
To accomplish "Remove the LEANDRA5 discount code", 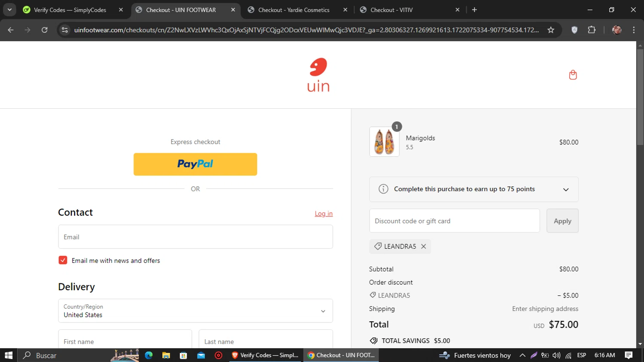I will pyautogui.click(x=423, y=246).
